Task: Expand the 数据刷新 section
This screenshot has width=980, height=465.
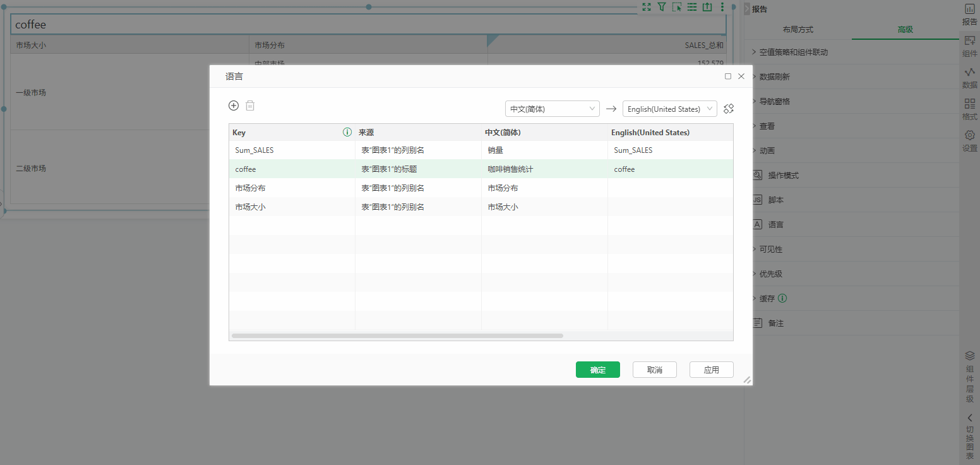Action: (783, 77)
